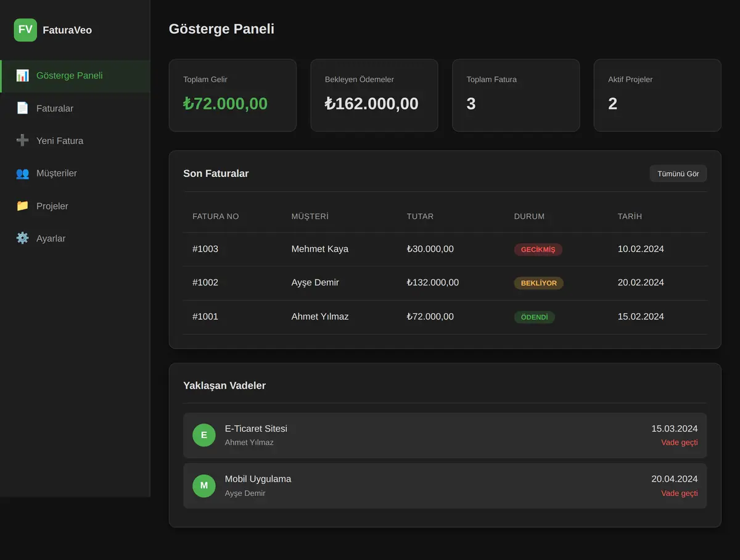The width and height of the screenshot is (740, 560).
Task: Click the ₺132.000,00 amount cell
Action: click(433, 282)
